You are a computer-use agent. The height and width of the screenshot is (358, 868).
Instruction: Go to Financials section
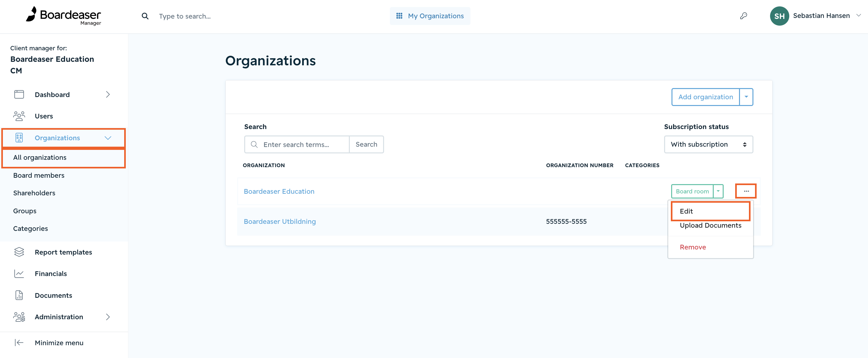(x=51, y=274)
